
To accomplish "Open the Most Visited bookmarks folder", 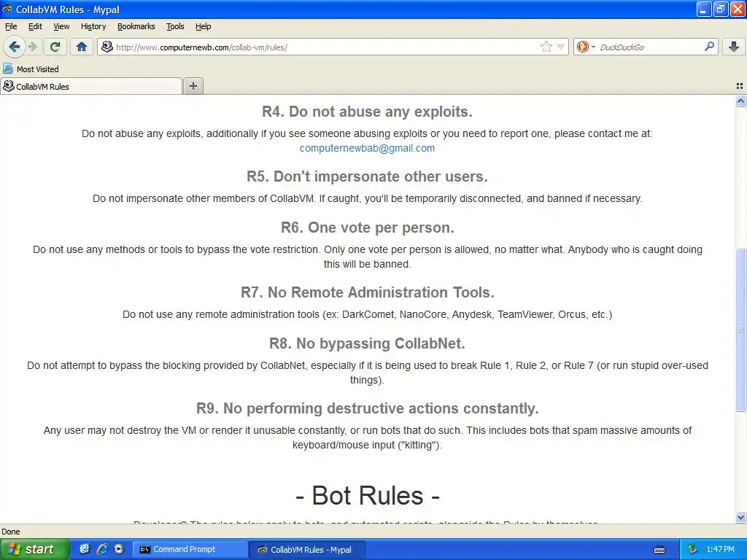I will [x=31, y=69].
